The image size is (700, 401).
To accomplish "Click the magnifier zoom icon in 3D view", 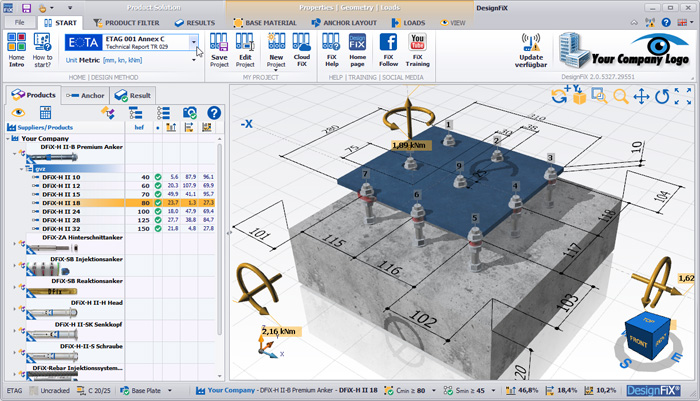I will tap(620, 96).
